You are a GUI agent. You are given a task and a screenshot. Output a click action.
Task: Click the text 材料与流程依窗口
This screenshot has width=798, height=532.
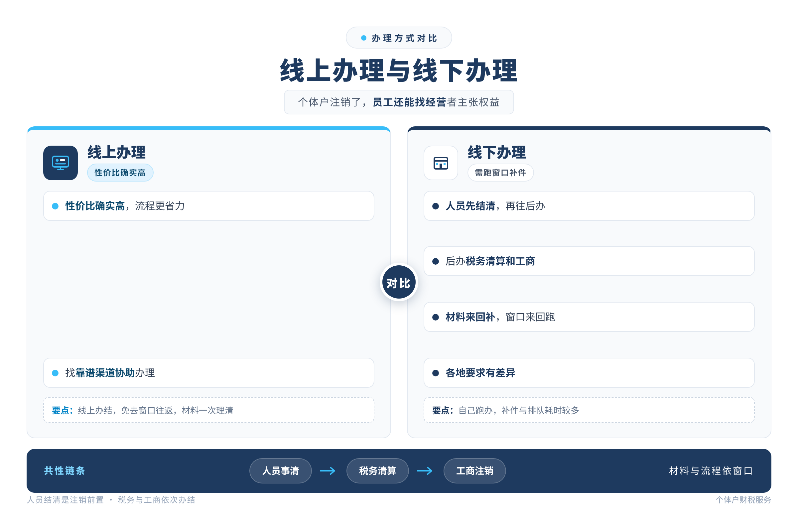click(x=711, y=470)
